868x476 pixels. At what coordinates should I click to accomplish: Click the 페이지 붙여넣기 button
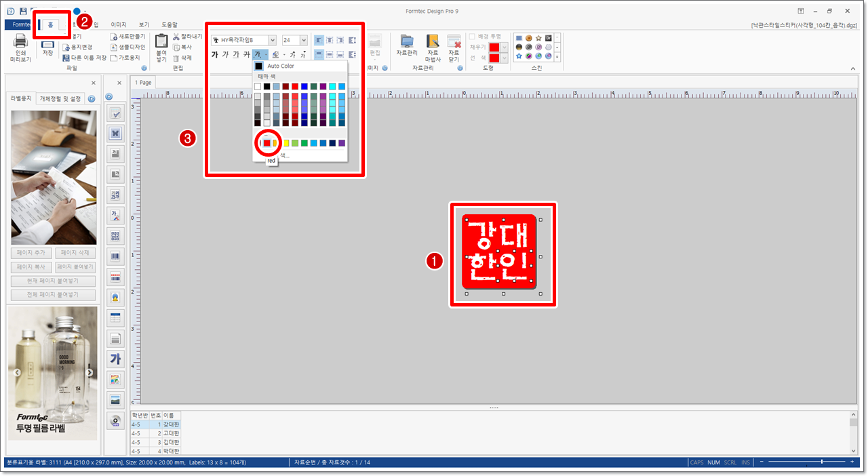tap(75, 267)
